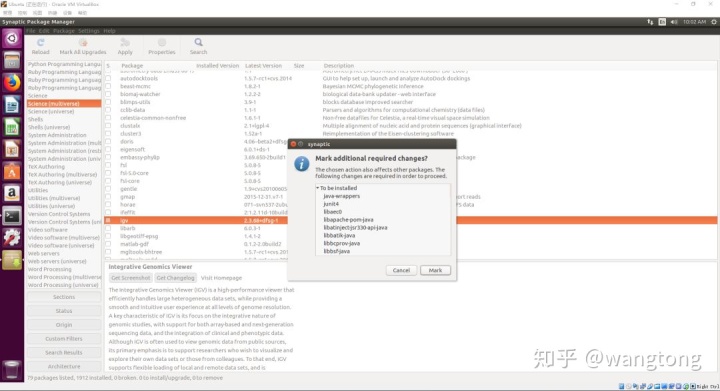The image size is (720, 391).
Task: Switch to Search Results view
Action: click(x=64, y=352)
